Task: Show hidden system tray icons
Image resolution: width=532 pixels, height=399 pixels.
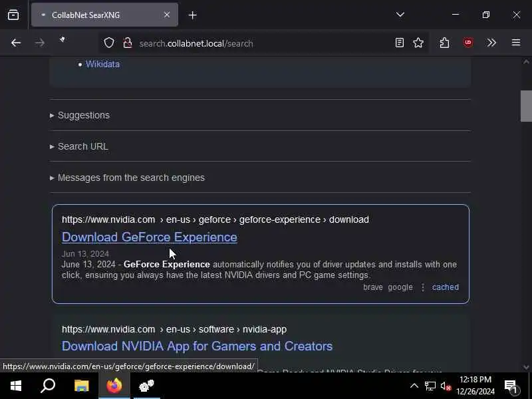Action: click(414, 386)
